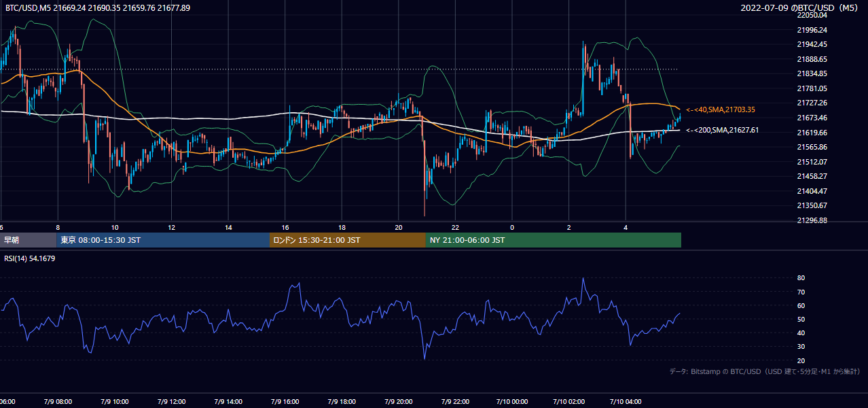
Task: Click hour tick 14 under price chart
Action: tap(228, 227)
